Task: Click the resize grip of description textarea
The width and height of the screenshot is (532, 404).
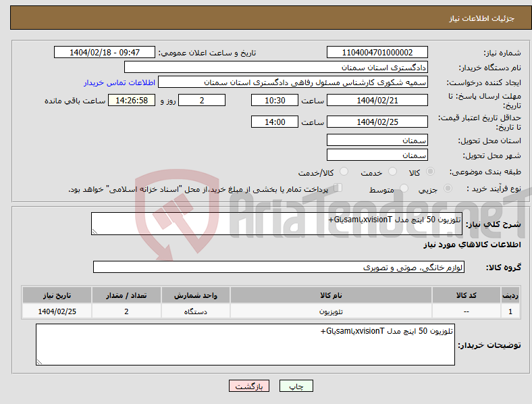Action: 95,232
